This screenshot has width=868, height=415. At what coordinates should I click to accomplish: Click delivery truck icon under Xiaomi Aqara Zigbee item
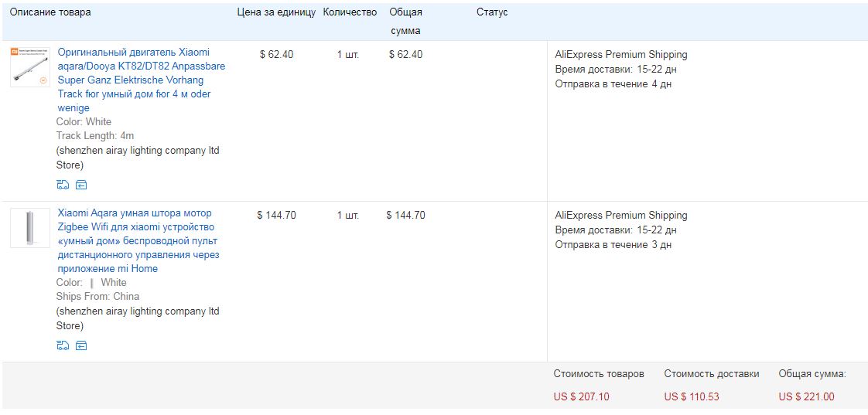click(63, 345)
